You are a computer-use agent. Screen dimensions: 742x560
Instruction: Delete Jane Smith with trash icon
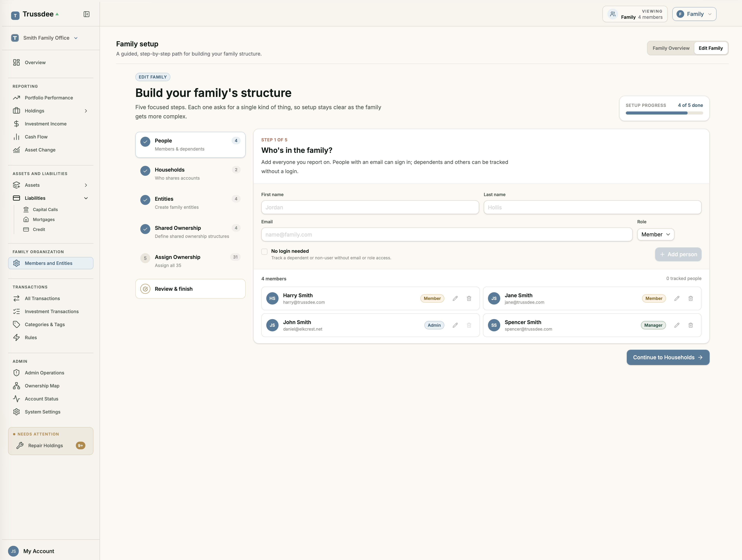[x=691, y=298]
